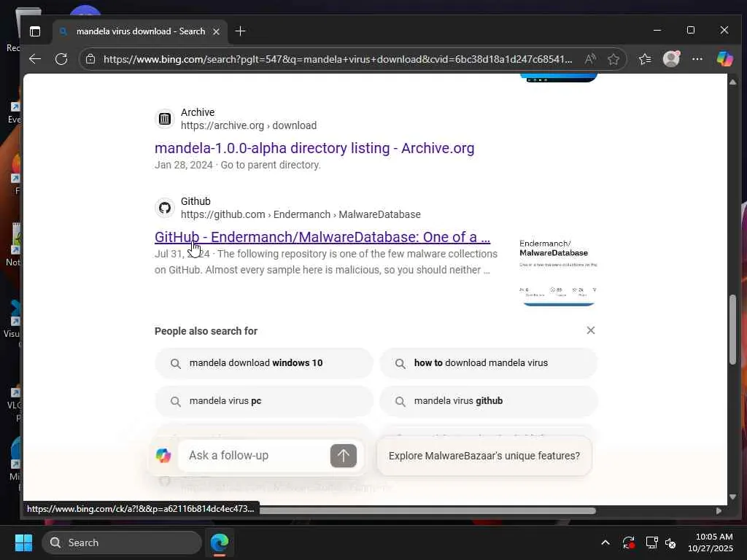Open the sync status tray icon
This screenshot has width=747, height=560.
[x=628, y=542]
